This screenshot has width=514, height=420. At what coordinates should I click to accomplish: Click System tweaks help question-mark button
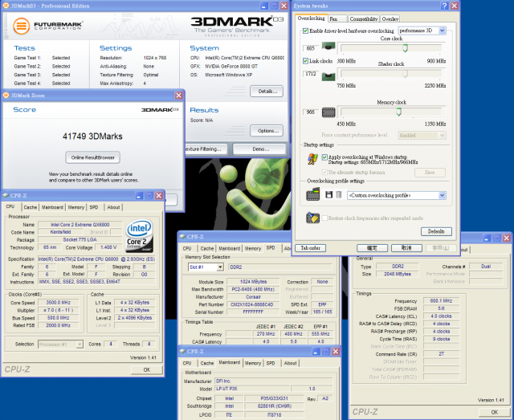[x=444, y=6]
